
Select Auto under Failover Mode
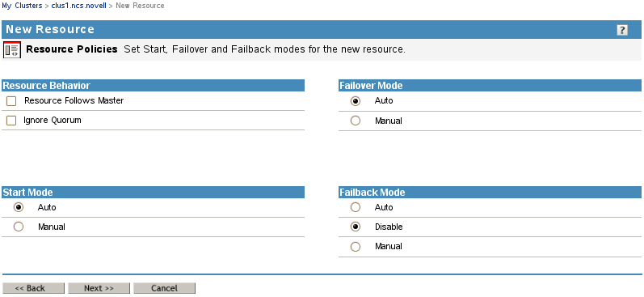356,101
